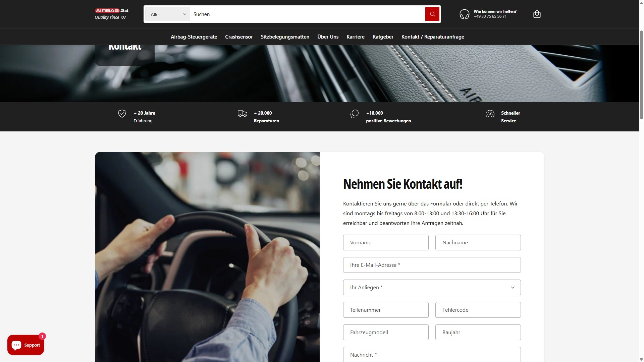Click the chat bubbles Bewertungen icon
This screenshot has height=362, width=644.
click(x=354, y=114)
